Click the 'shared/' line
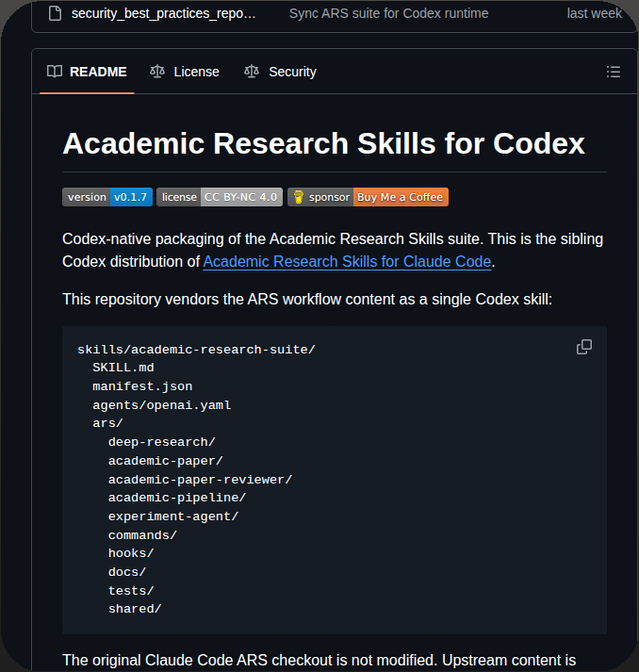The image size is (639, 672). [x=135, y=609]
